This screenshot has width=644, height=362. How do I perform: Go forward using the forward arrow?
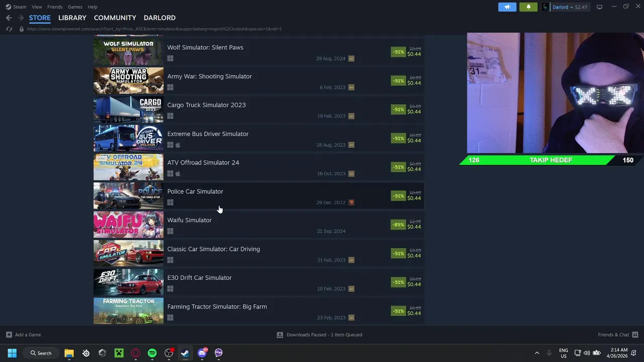point(21,18)
